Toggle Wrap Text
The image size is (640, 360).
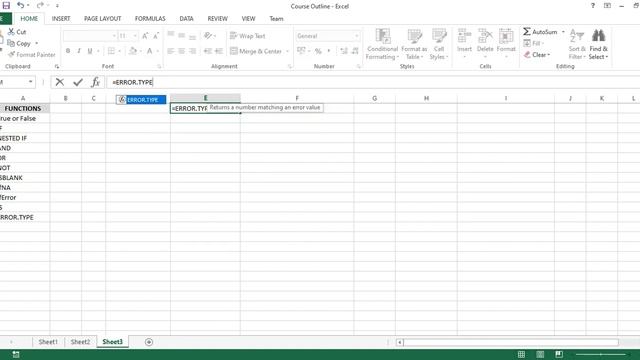click(248, 36)
